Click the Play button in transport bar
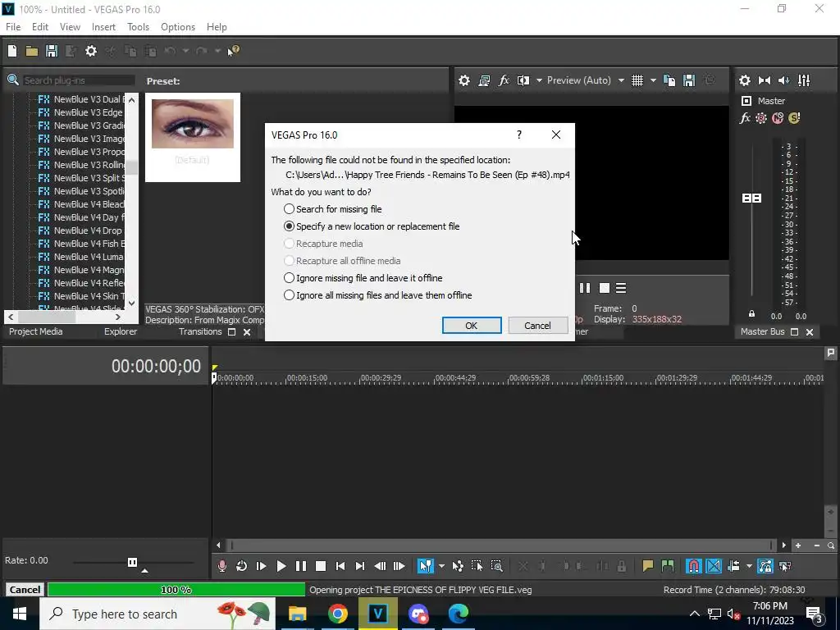Viewport: 840px width, 630px height. [x=281, y=566]
